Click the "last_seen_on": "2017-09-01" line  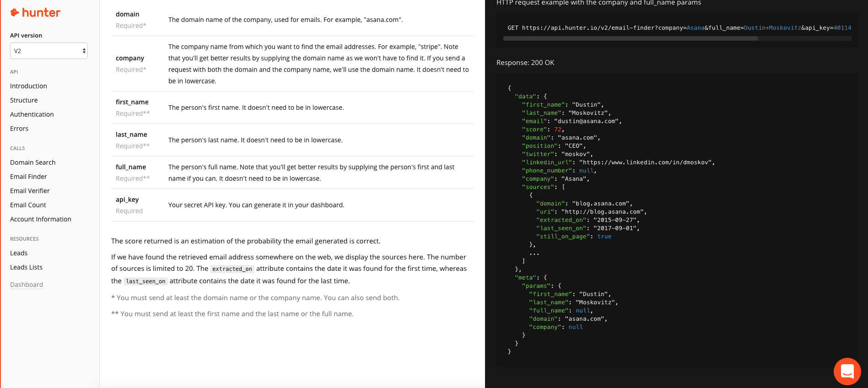click(x=588, y=228)
